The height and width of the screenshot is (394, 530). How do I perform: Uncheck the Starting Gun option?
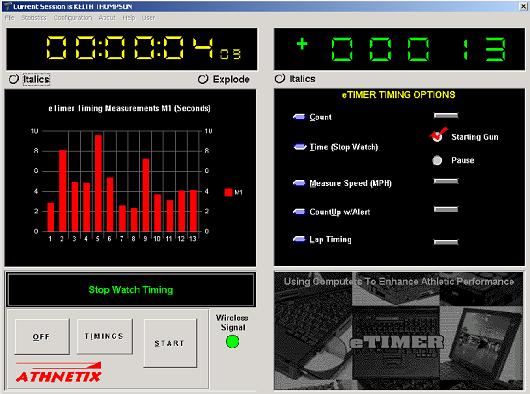437,136
